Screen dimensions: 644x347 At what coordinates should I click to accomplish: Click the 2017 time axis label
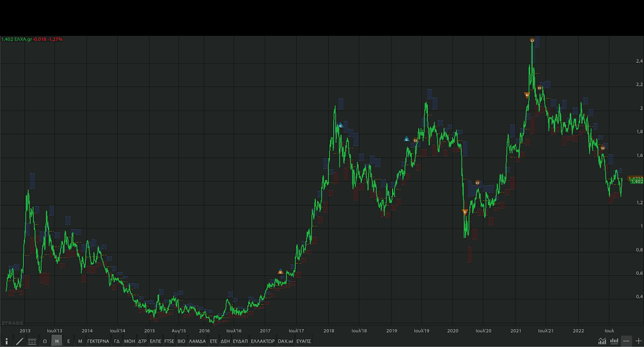[265, 330]
